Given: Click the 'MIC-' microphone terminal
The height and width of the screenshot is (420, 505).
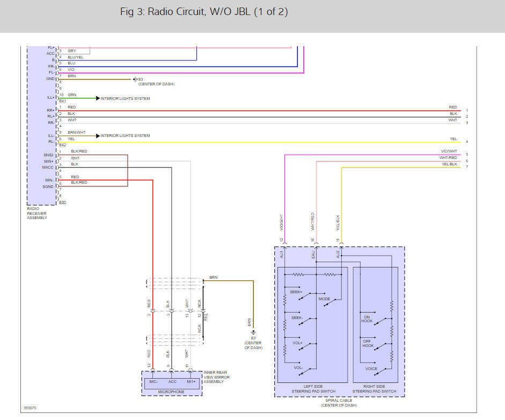Looking at the screenshot, I should (153, 382).
